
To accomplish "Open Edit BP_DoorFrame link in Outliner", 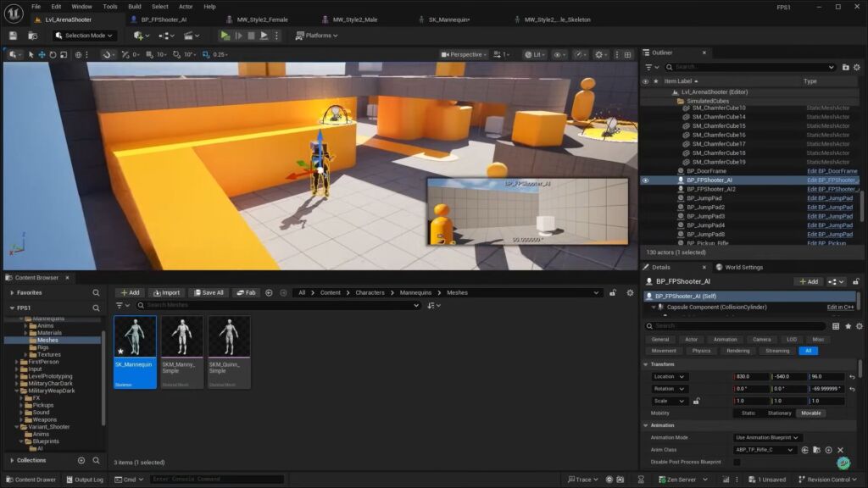I will [832, 171].
